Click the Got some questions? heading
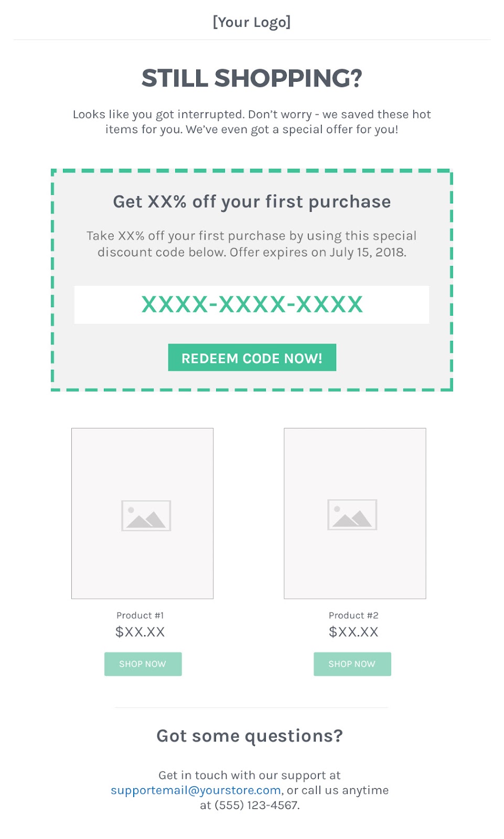 pos(250,736)
